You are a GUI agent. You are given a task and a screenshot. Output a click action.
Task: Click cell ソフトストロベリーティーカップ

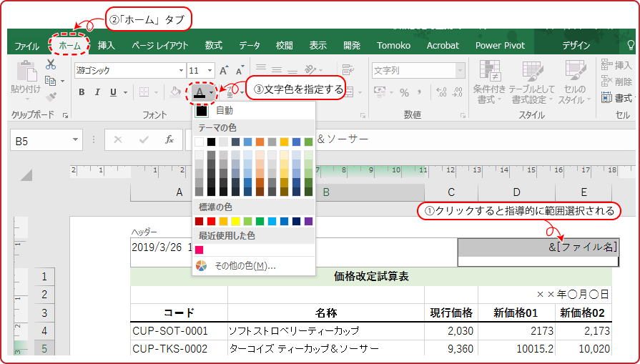pos(325,331)
